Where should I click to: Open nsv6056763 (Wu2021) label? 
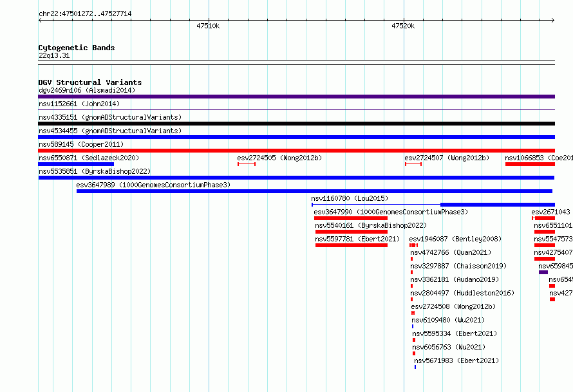pyautogui.click(x=449, y=347)
